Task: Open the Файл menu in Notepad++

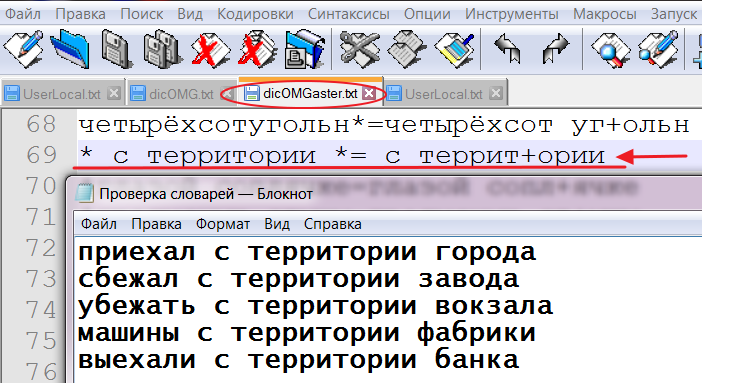Action: pyautogui.click(x=23, y=14)
